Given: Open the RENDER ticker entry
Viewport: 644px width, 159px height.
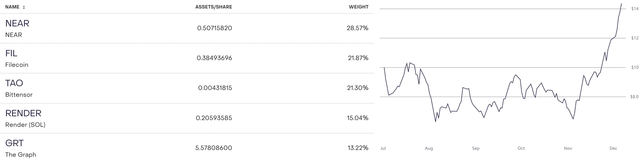Looking at the screenshot, I should (x=23, y=113).
